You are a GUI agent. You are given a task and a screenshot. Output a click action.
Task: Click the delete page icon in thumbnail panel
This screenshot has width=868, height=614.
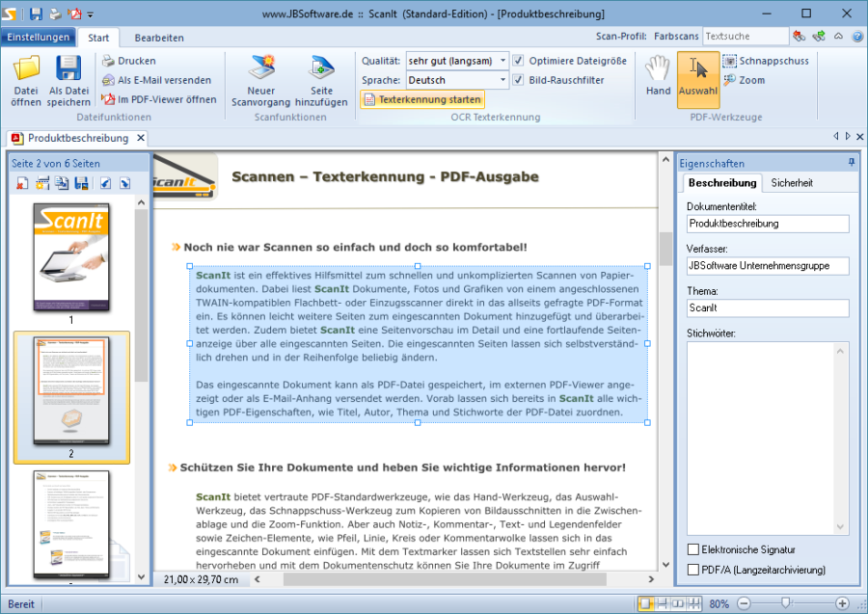tap(22, 183)
